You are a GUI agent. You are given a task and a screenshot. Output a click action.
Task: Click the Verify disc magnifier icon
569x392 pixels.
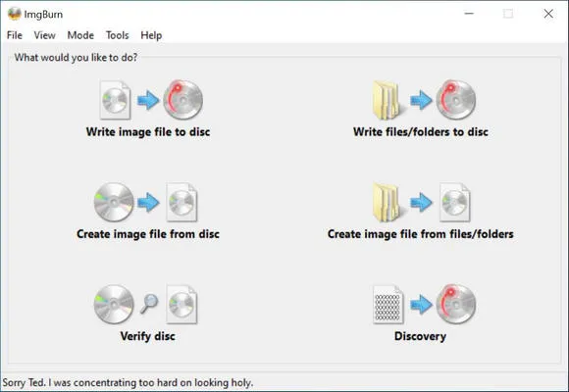click(149, 304)
